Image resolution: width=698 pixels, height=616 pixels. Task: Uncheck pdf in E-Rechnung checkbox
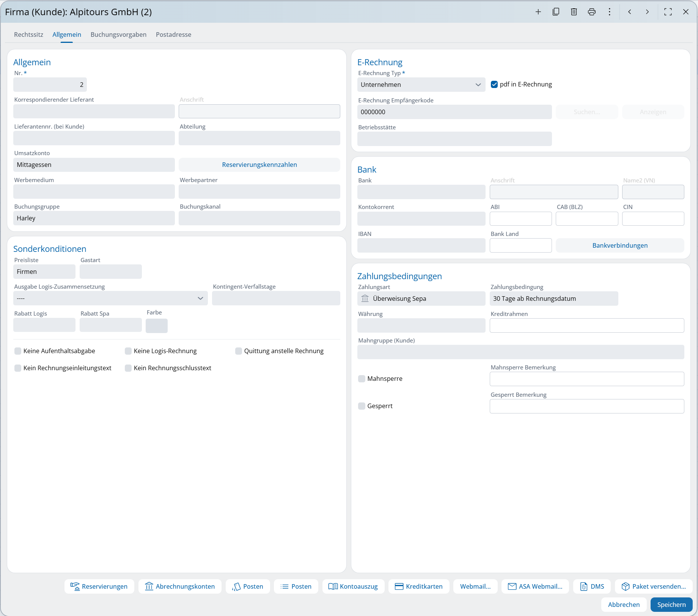[x=494, y=84]
